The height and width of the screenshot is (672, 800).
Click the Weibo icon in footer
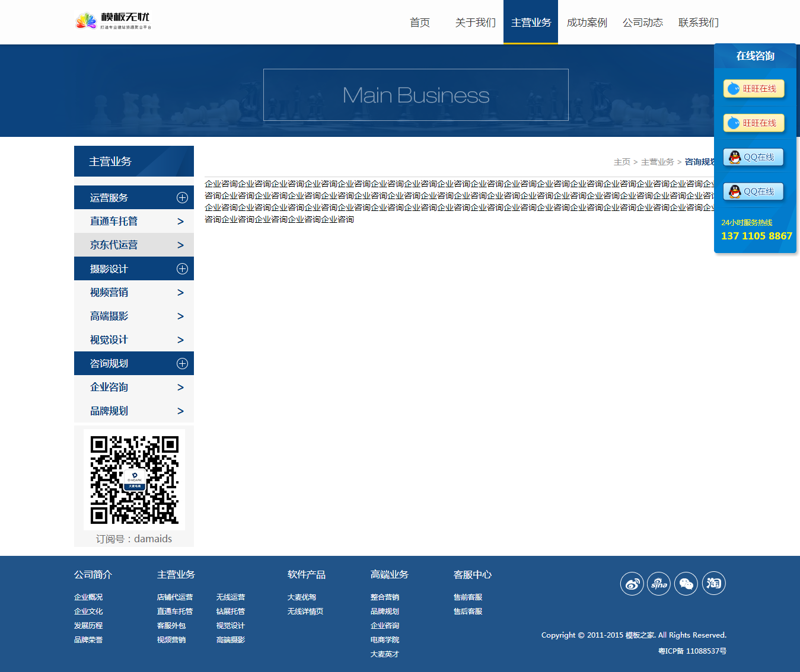tap(632, 584)
